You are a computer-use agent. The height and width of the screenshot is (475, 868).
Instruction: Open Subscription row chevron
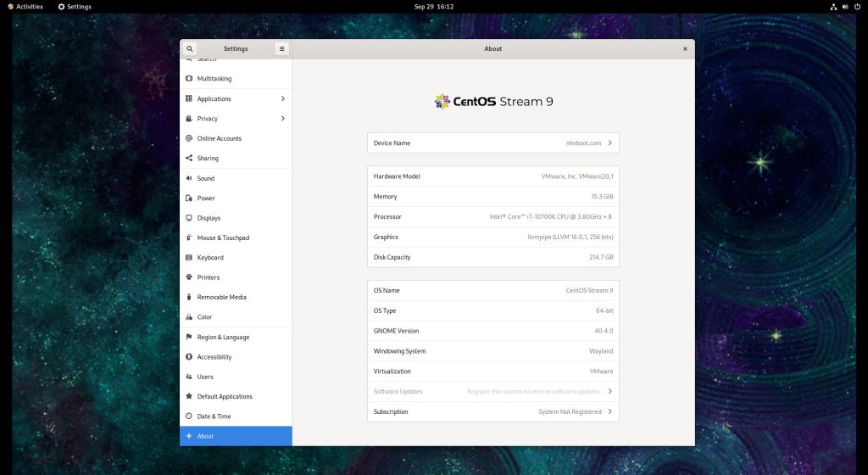[x=610, y=411]
